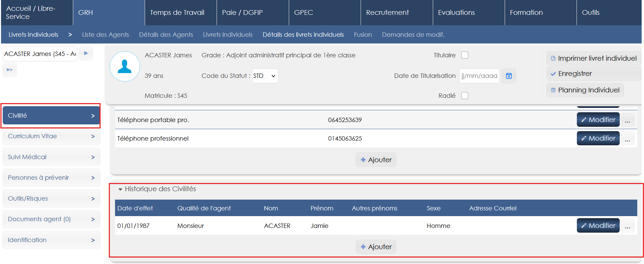Switch to the Liste des Agents tab

pos(105,35)
